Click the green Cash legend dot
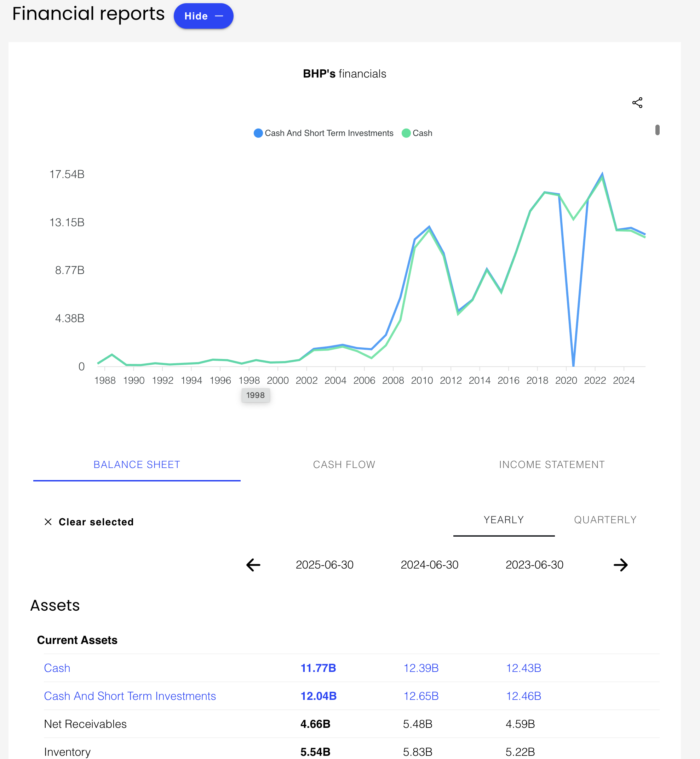700x759 pixels. point(406,133)
